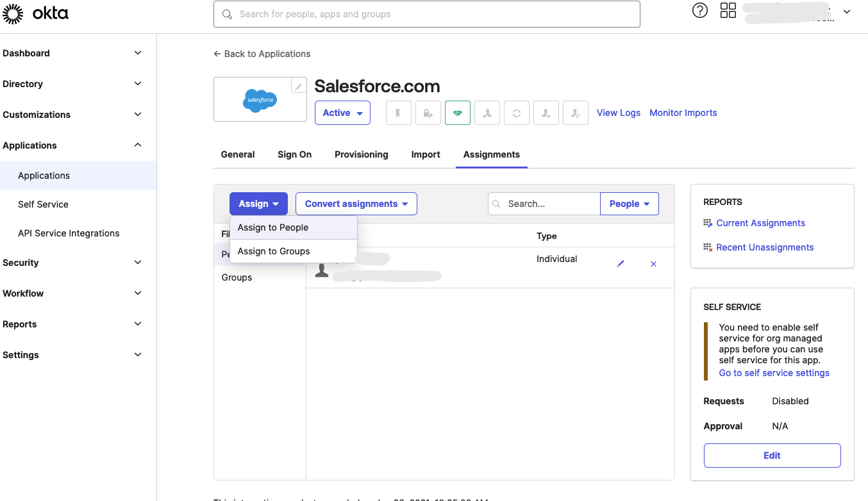Viewport: 868px width, 501px height.
Task: Expand the Directory sidebar section
Action: click(x=138, y=84)
